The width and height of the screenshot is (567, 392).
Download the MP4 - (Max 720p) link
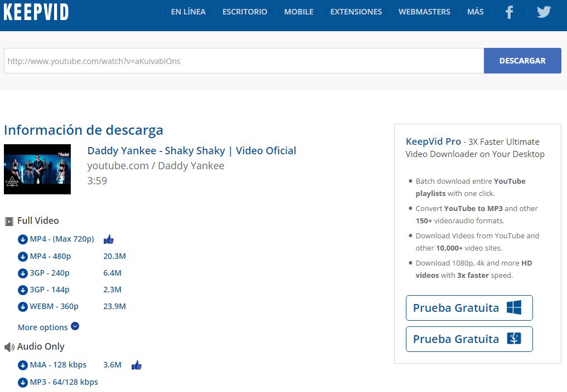coord(62,239)
